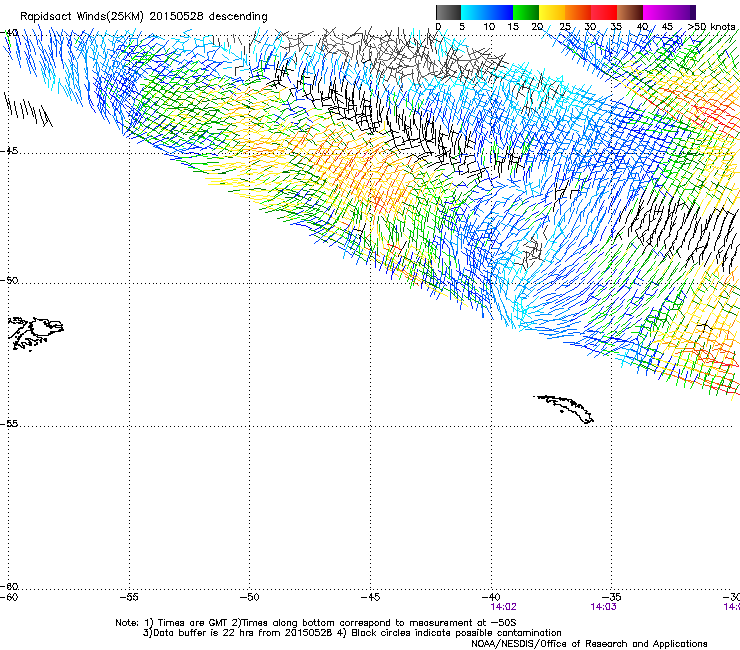740x650 pixels.
Task: Click the Falkland Islands outline on the map
Action: 36,333
